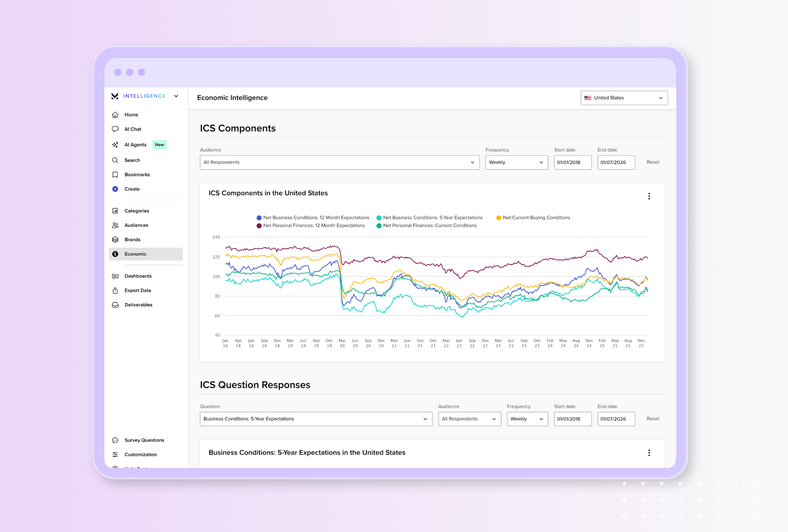This screenshot has width=788, height=532.
Task: Expand the ICS Components Audience dropdown
Action: pyautogui.click(x=339, y=162)
